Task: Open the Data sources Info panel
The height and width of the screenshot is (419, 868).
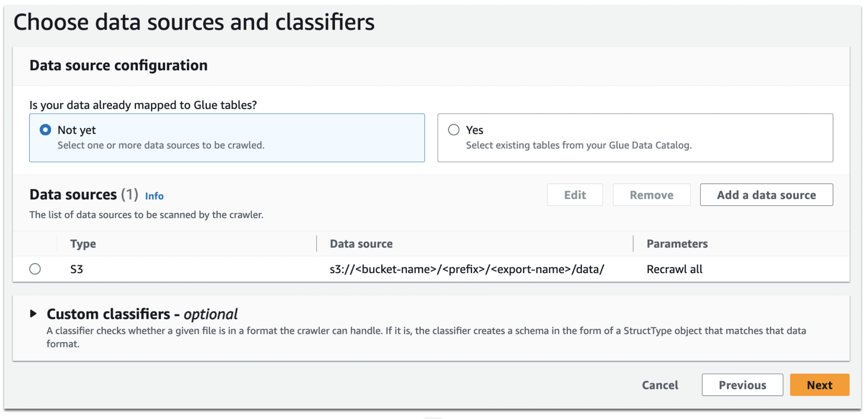Action: coord(154,196)
